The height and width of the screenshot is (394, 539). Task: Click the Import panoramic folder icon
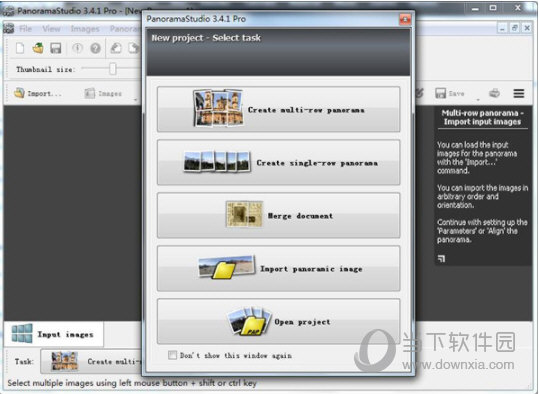pyautogui.click(x=227, y=267)
